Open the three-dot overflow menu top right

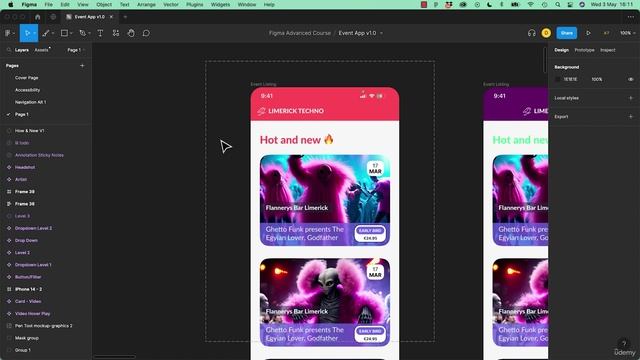tap(631, 17)
